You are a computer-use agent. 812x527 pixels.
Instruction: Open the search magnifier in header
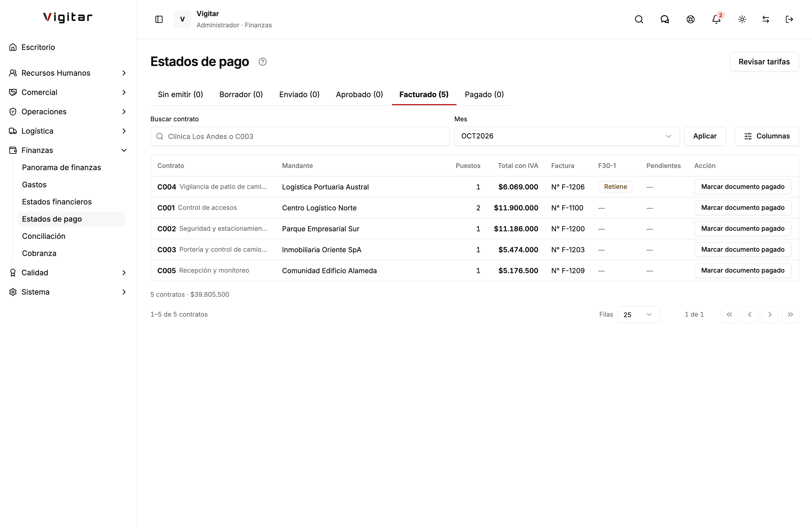coord(639,19)
